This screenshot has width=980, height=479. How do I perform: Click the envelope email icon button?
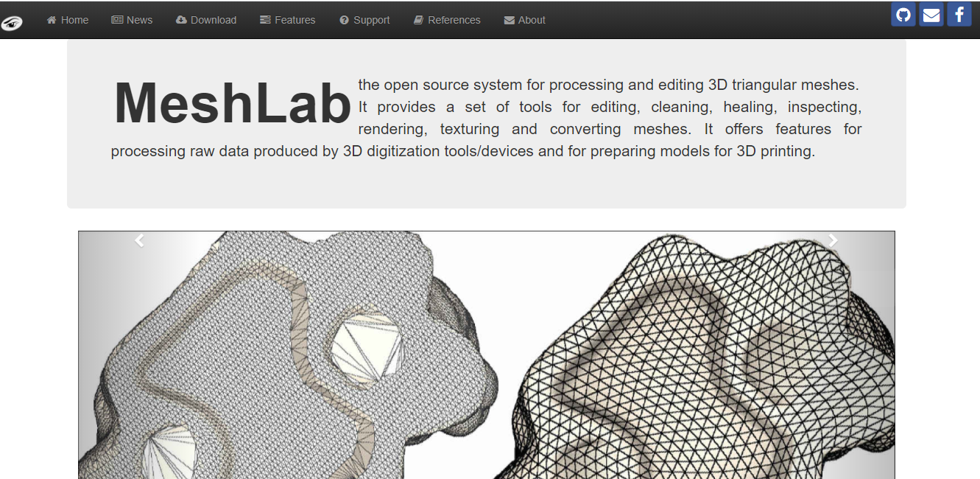pos(931,15)
